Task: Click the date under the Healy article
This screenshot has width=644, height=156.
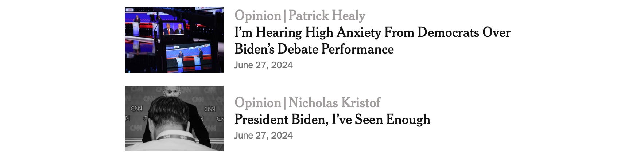Action: [263, 65]
